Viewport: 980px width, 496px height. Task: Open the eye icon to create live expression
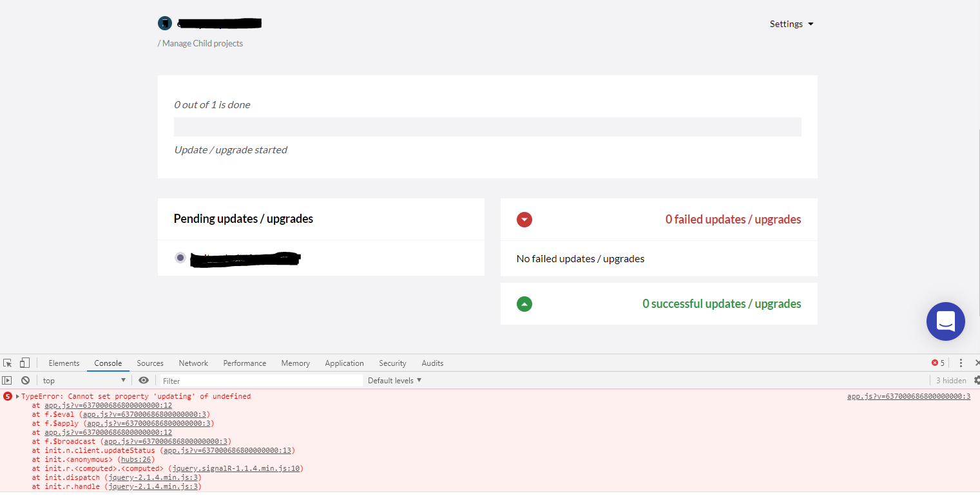[x=144, y=380]
